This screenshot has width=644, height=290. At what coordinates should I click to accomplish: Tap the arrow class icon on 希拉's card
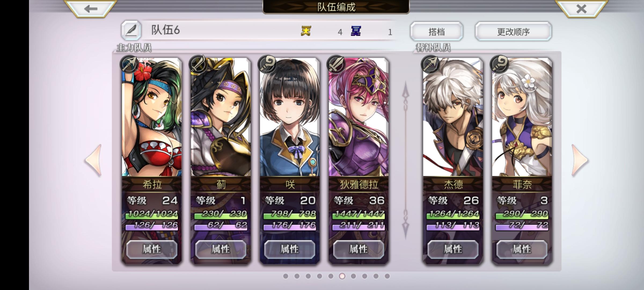click(x=129, y=64)
